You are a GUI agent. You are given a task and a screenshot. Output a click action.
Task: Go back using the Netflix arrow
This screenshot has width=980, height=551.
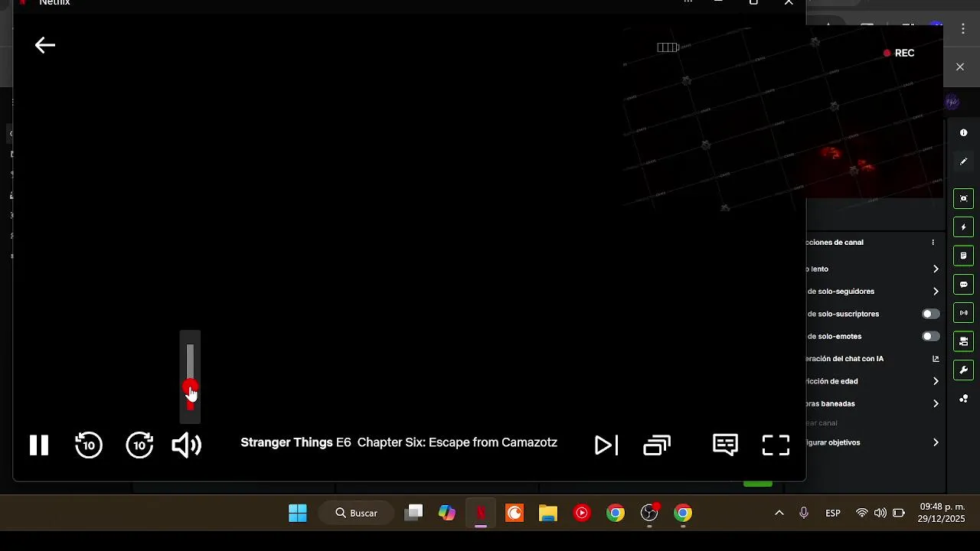point(45,46)
